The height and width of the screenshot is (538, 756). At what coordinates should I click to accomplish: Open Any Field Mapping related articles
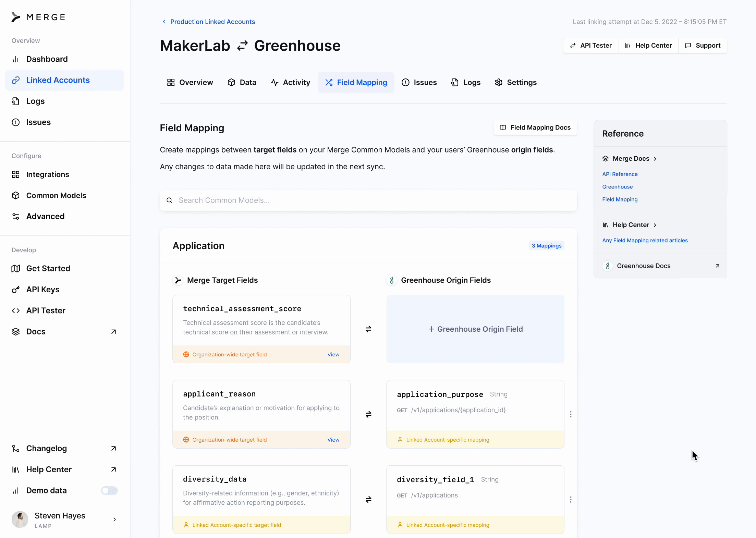click(x=645, y=241)
